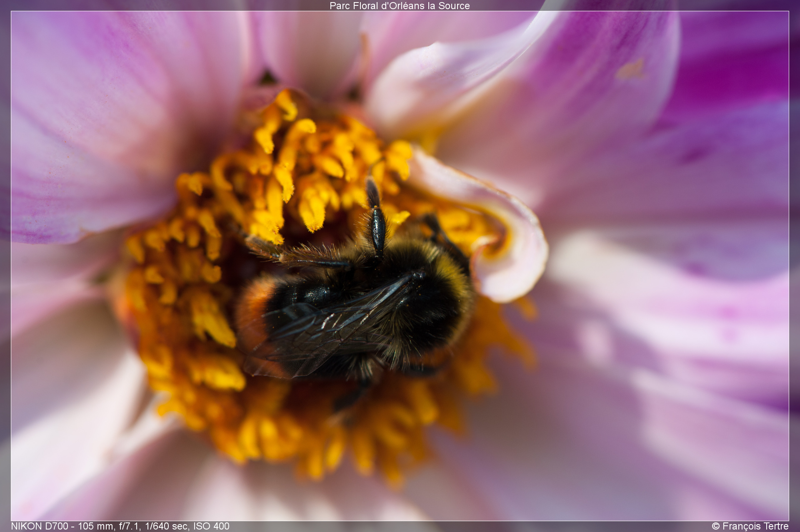Click the bumblebee photo
Image resolution: width=800 pixels, height=532 pixels.
(400, 266)
